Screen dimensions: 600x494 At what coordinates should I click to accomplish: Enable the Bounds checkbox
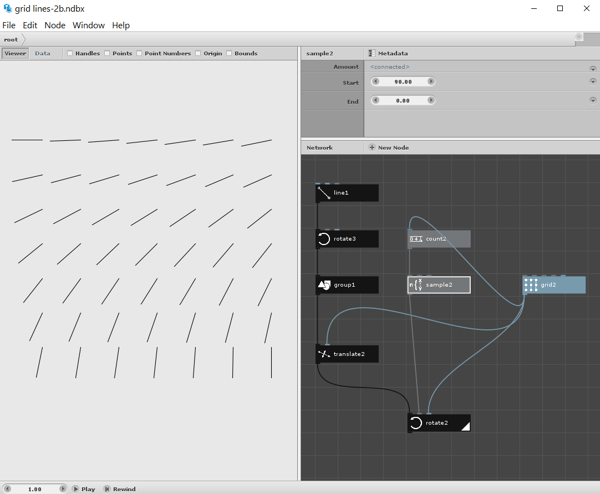[229, 53]
